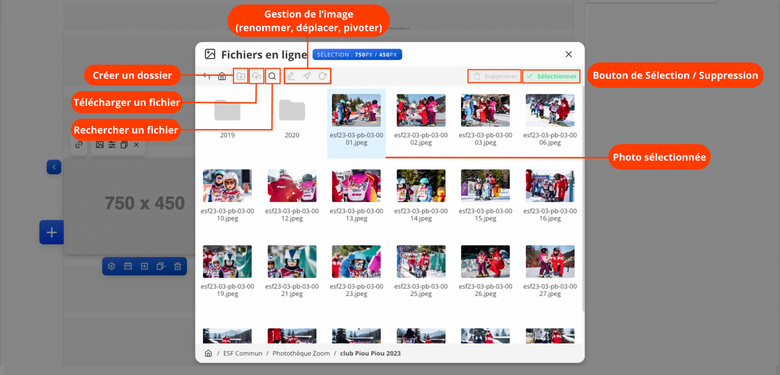Select thumbnail esf23-03-pb-03-0012.jpeg
This screenshot has height=375, width=780.
[x=292, y=186]
